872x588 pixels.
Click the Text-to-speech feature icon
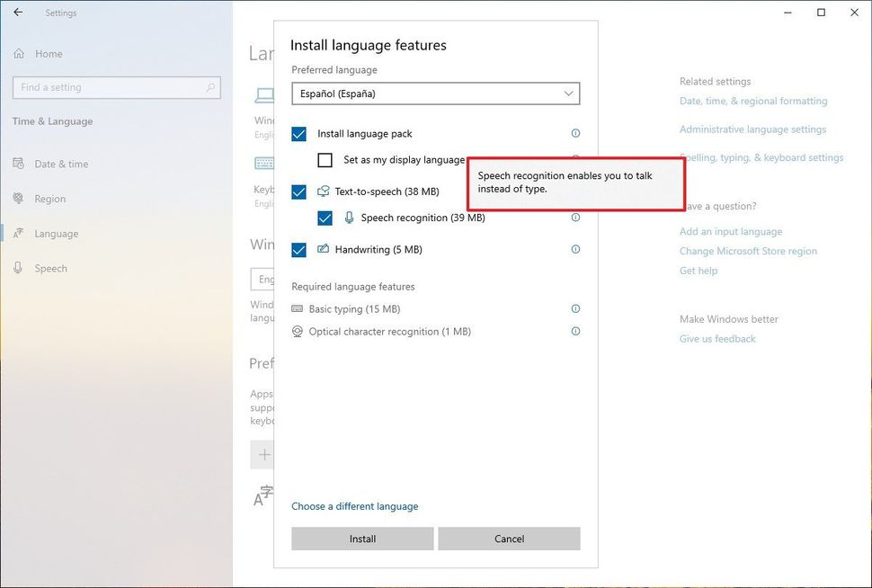tap(325, 191)
